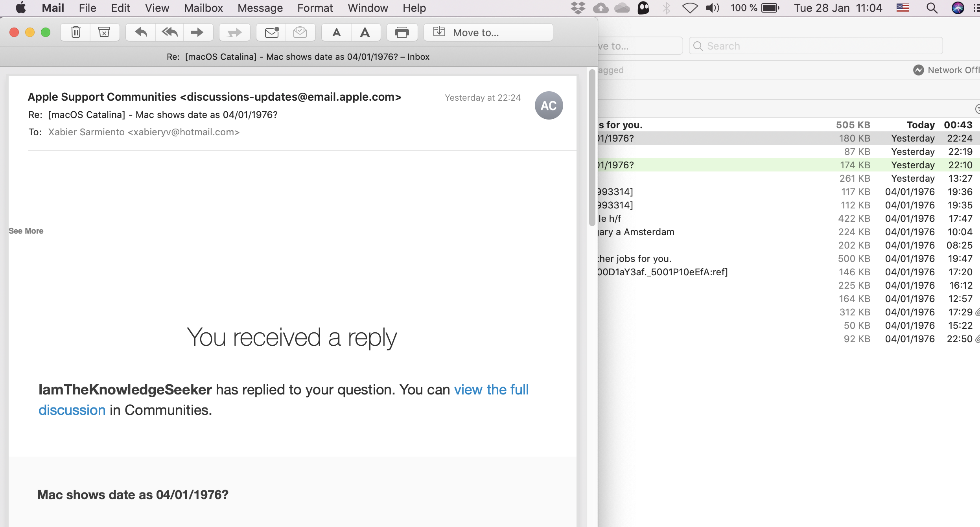Click 'See More' to expand content

tap(26, 230)
